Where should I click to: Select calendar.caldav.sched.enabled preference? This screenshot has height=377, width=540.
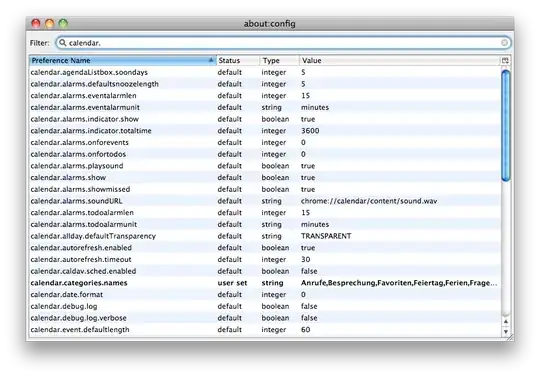click(265, 271)
